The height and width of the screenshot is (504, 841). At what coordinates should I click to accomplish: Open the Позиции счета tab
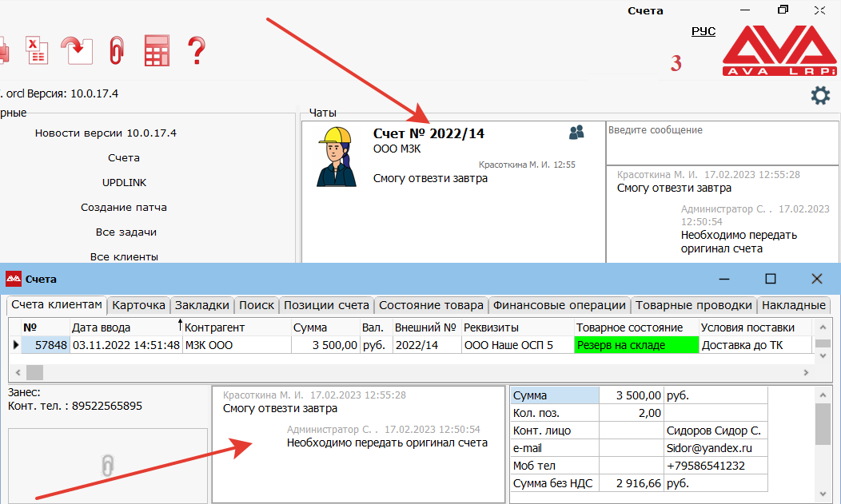pos(326,305)
